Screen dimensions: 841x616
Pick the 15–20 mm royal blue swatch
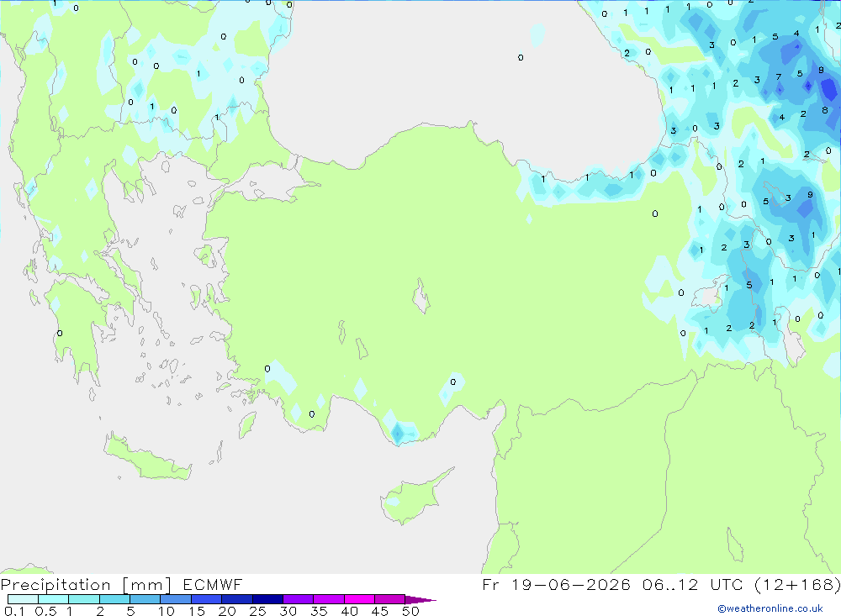point(207,599)
